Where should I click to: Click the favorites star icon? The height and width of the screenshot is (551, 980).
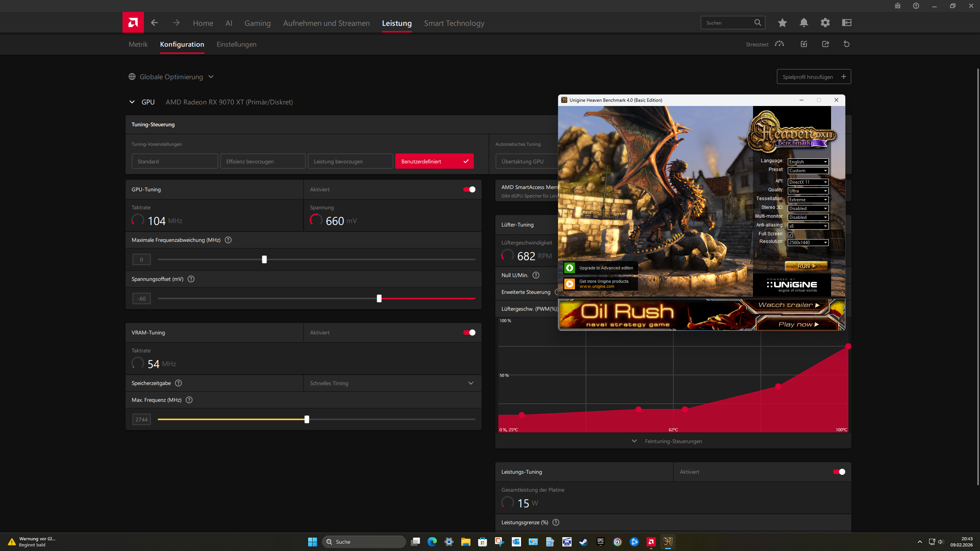tap(782, 23)
